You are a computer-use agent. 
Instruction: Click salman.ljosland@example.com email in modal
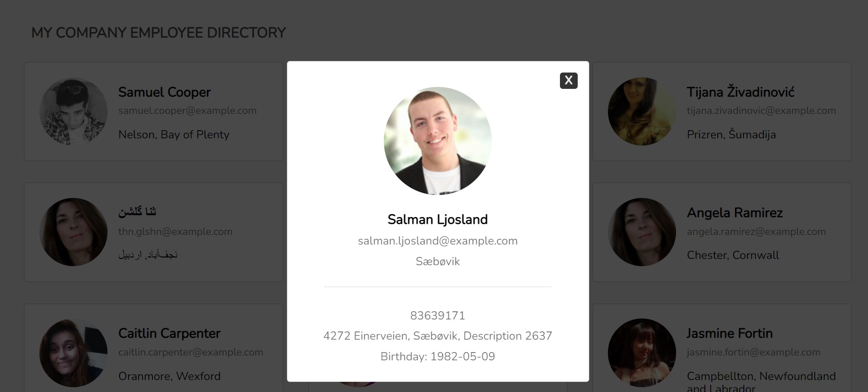point(438,241)
